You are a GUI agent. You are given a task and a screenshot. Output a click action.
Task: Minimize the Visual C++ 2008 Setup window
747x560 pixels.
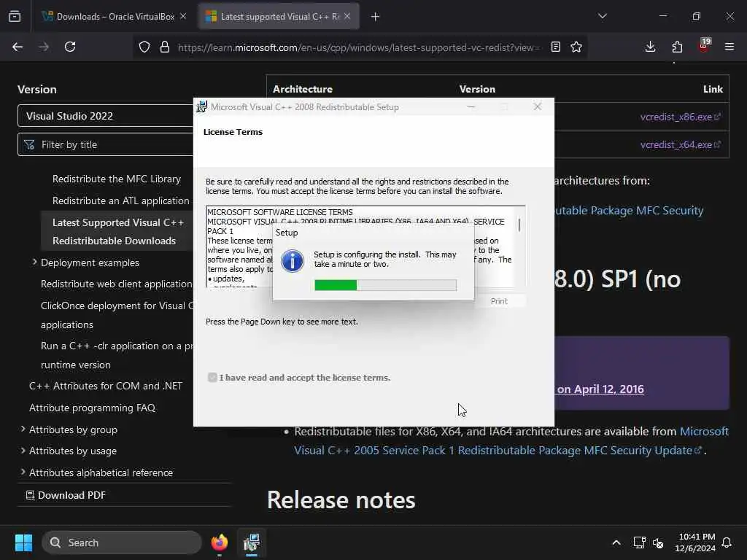pyautogui.click(x=471, y=106)
